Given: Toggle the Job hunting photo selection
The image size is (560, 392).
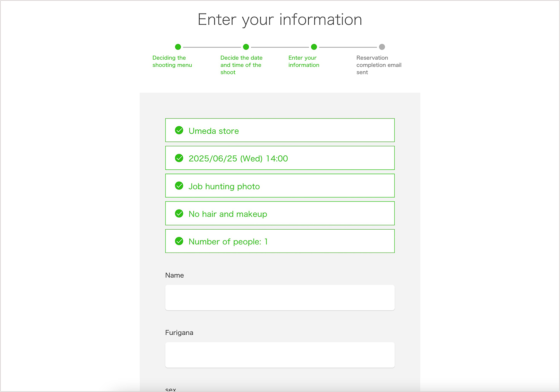Looking at the screenshot, I should click(x=280, y=186).
